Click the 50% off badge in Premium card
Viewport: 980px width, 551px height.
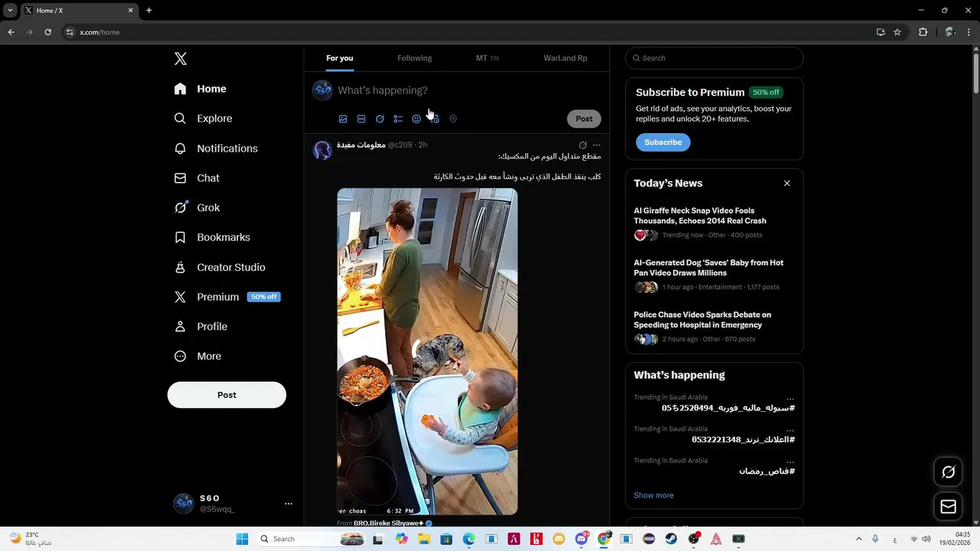pos(766,93)
